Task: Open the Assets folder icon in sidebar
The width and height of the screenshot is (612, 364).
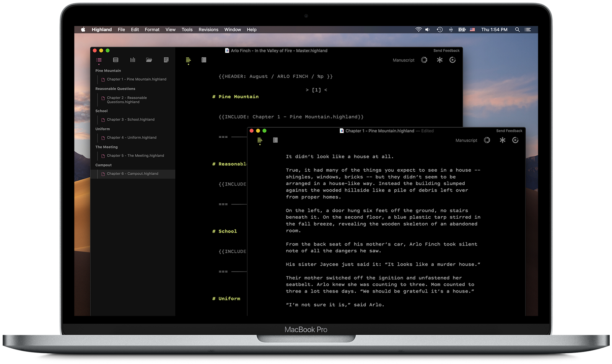Action: (x=149, y=60)
